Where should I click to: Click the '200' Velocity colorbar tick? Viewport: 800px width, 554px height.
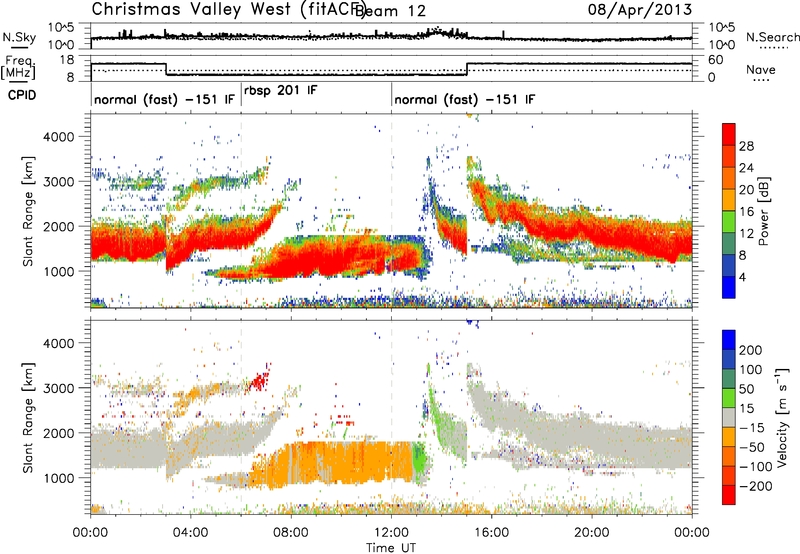(x=751, y=350)
